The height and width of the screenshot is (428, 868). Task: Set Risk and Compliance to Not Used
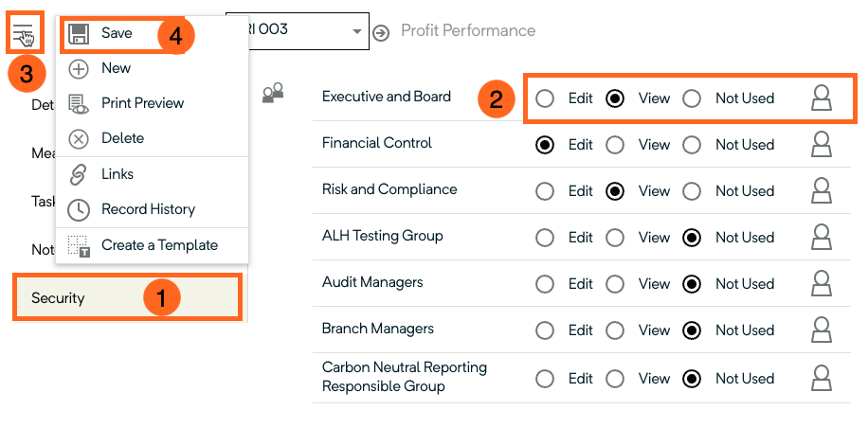692,192
